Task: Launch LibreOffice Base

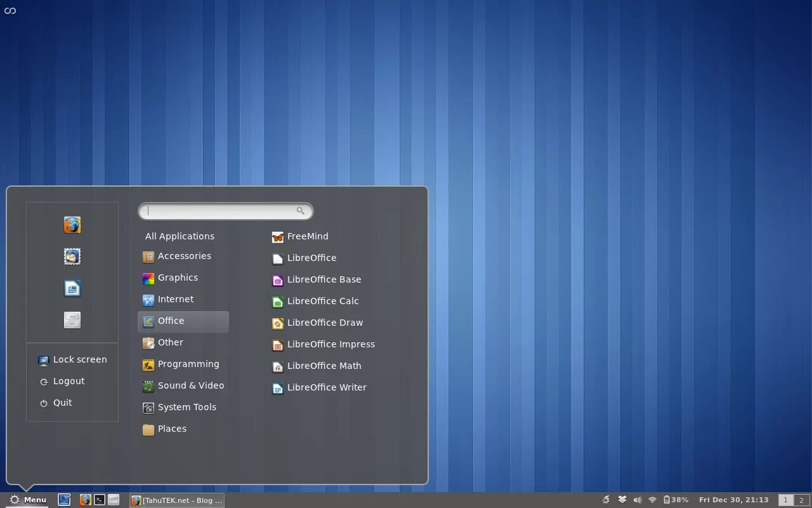Action: (316, 279)
